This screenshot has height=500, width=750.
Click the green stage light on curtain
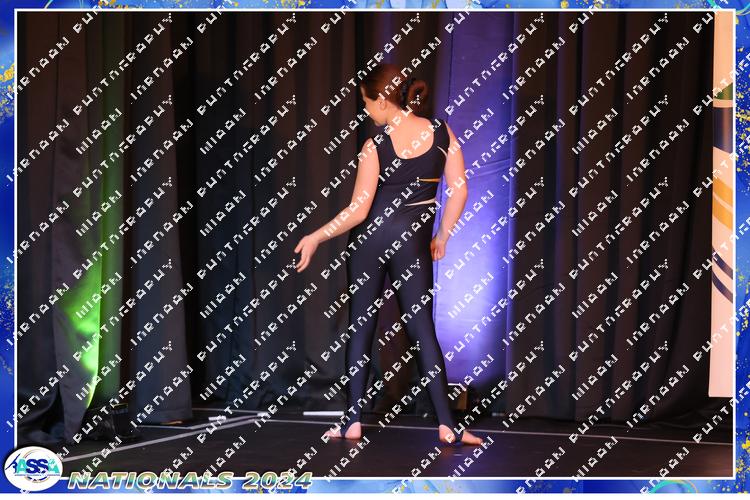[92, 290]
